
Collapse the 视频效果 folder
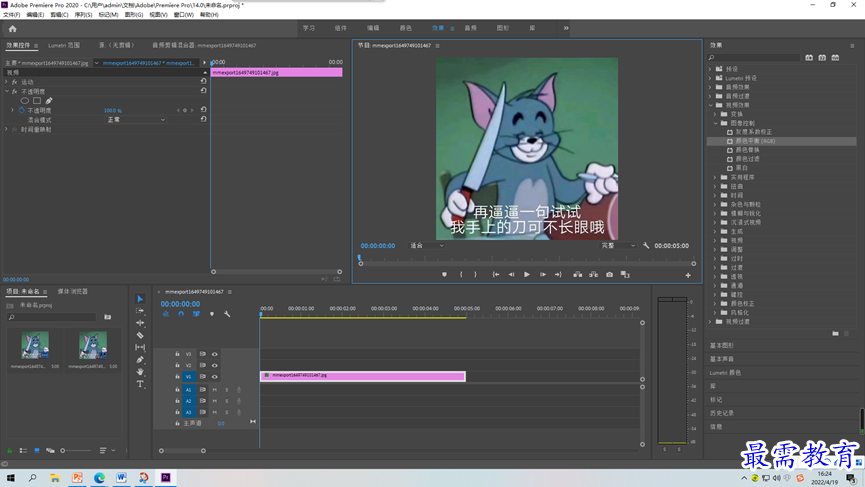[711, 105]
